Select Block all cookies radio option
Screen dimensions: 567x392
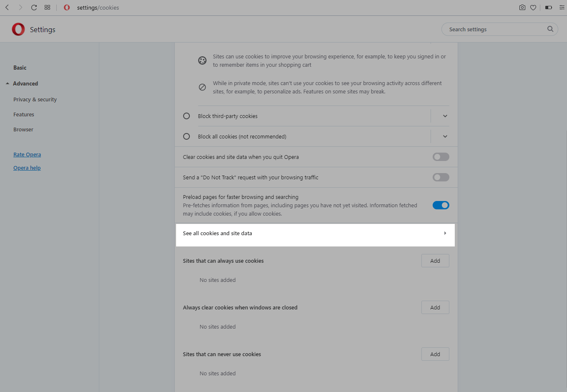tap(186, 136)
